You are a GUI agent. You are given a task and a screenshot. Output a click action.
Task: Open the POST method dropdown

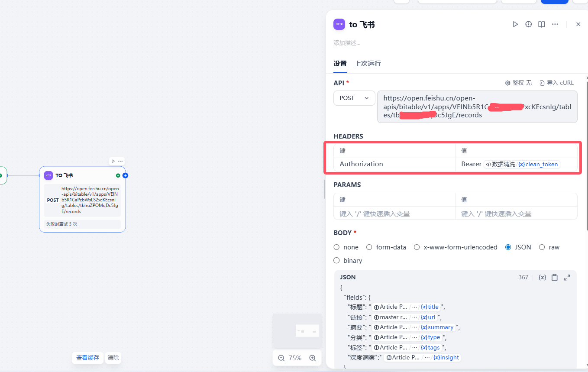[354, 98]
